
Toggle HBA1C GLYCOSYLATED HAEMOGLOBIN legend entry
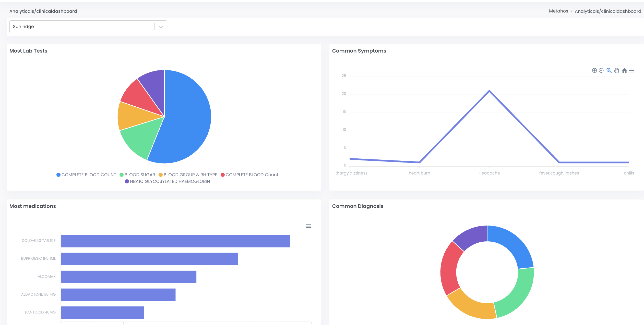point(168,181)
